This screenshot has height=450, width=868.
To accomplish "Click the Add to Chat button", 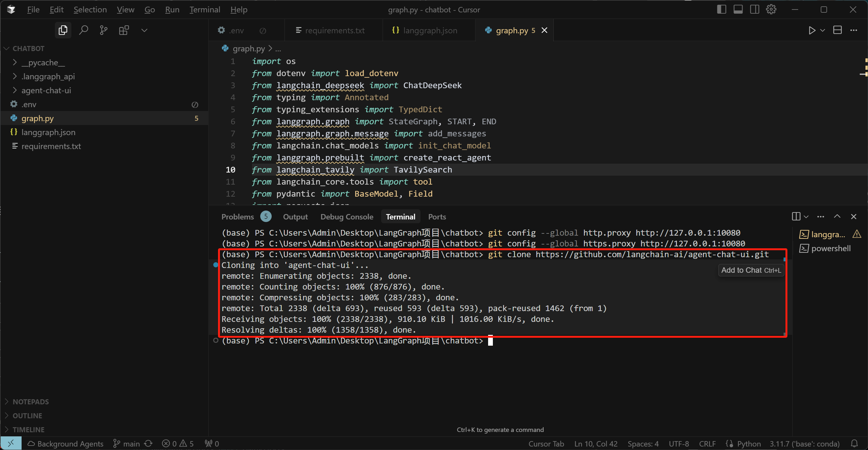I will click(x=751, y=270).
